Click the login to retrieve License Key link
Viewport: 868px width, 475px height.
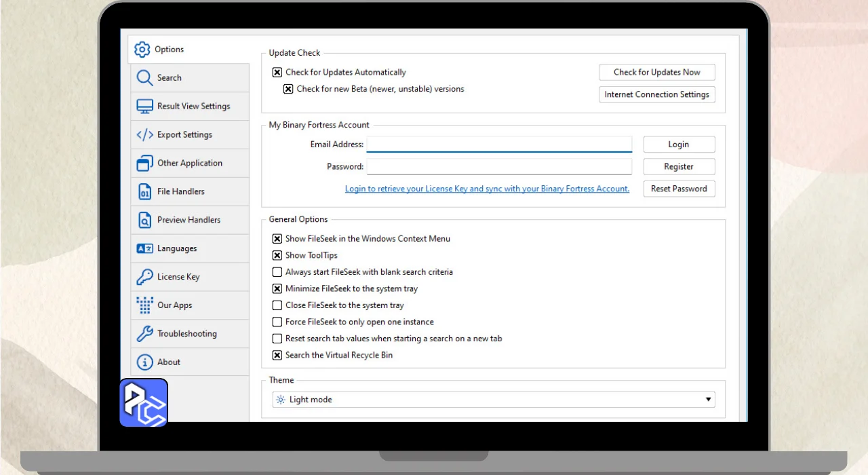(487, 189)
